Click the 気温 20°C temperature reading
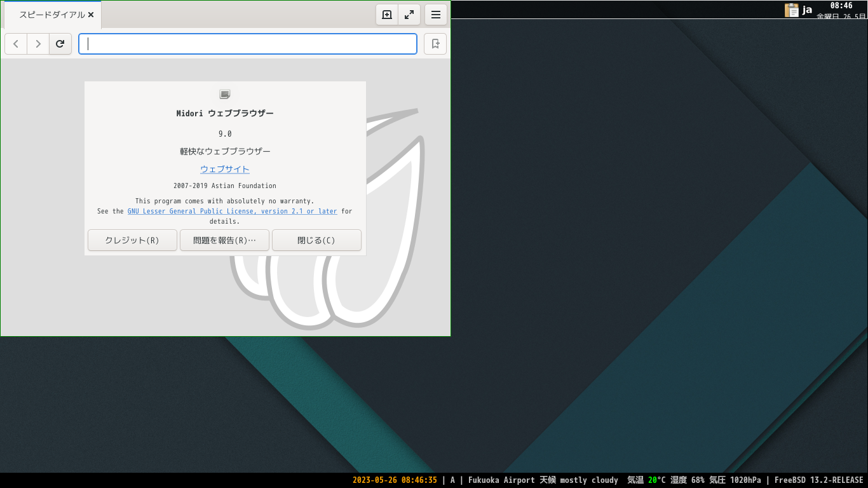The image size is (868, 488). pos(646,480)
